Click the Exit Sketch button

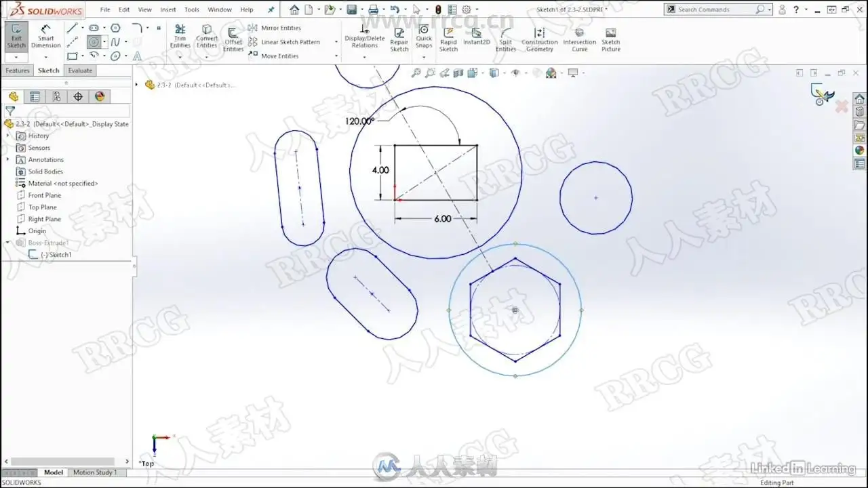point(16,37)
